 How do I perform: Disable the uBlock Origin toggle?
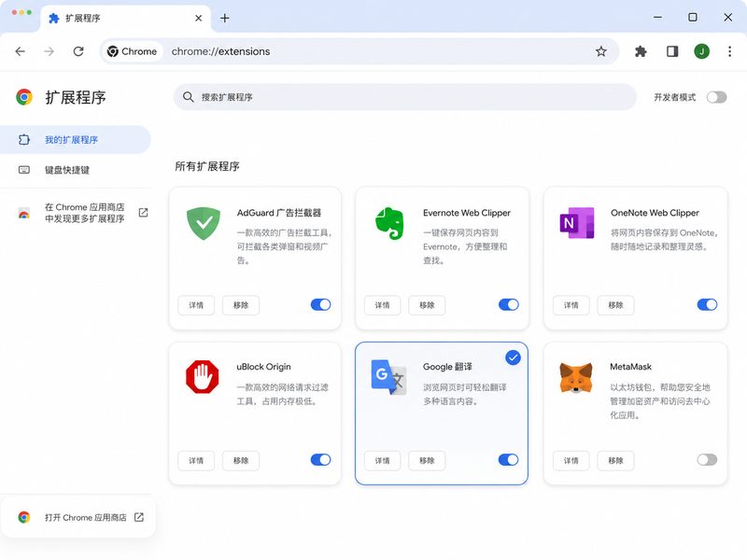320,459
